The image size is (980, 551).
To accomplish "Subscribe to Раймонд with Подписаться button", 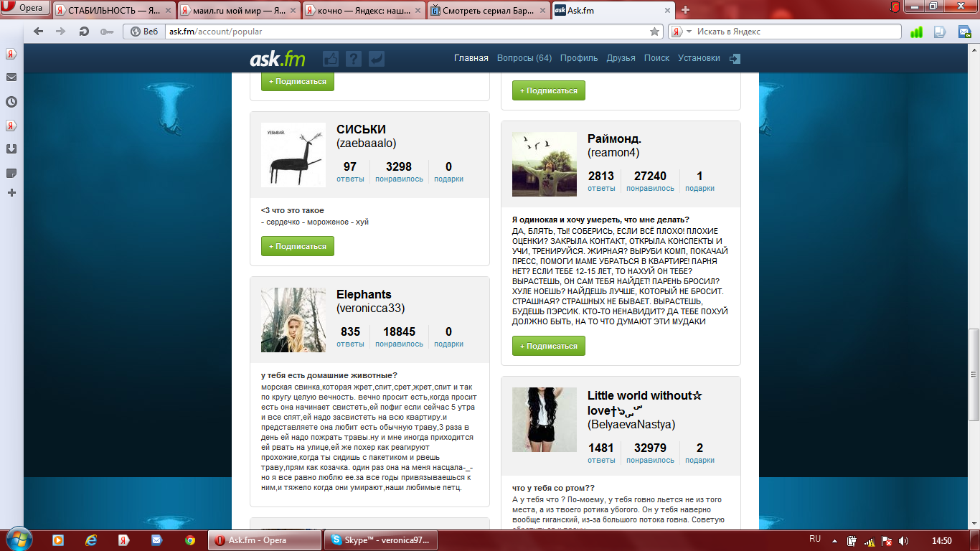I will (549, 346).
